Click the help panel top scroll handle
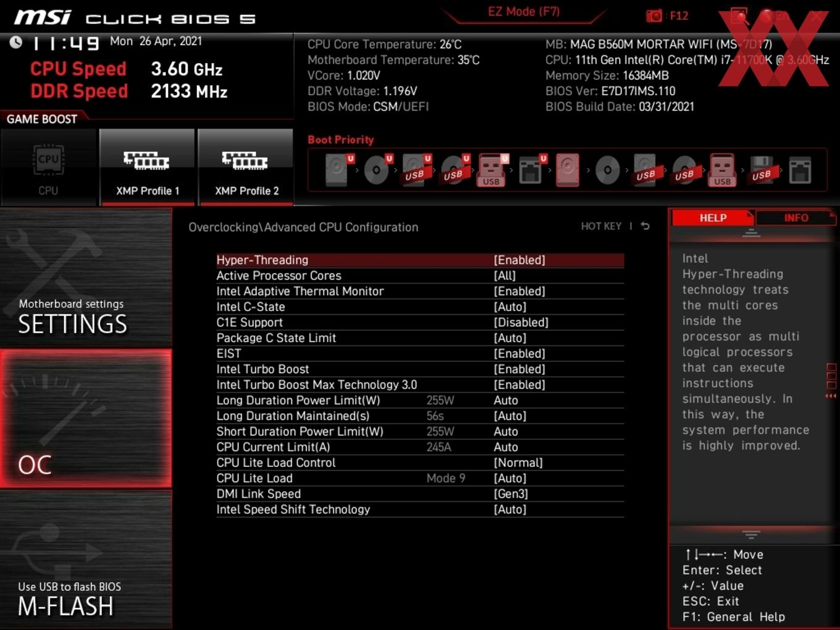This screenshot has height=630, width=840. click(x=751, y=233)
